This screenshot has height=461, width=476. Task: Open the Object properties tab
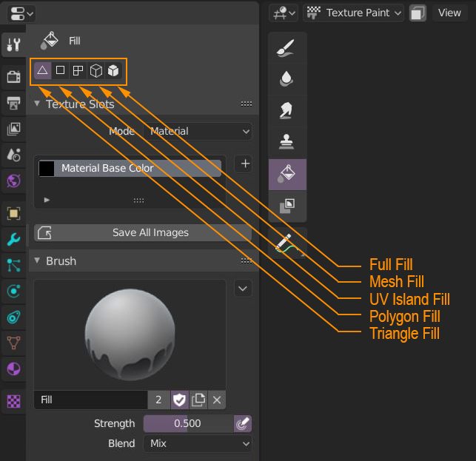pyautogui.click(x=13, y=213)
